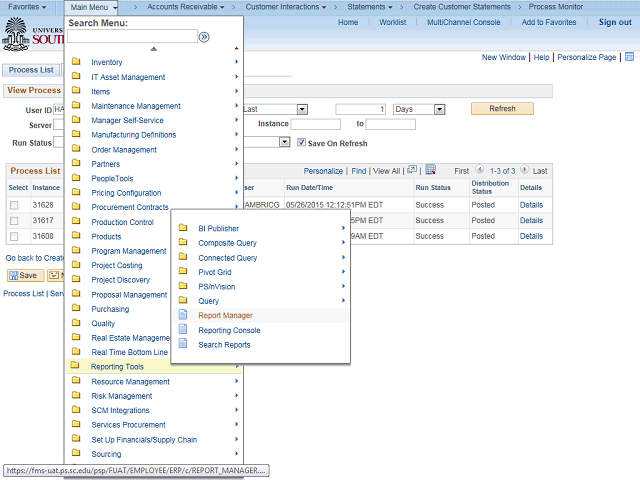Click the scroll-up arrow in the menu
Screen dimensions: 640x480
[x=153, y=49]
